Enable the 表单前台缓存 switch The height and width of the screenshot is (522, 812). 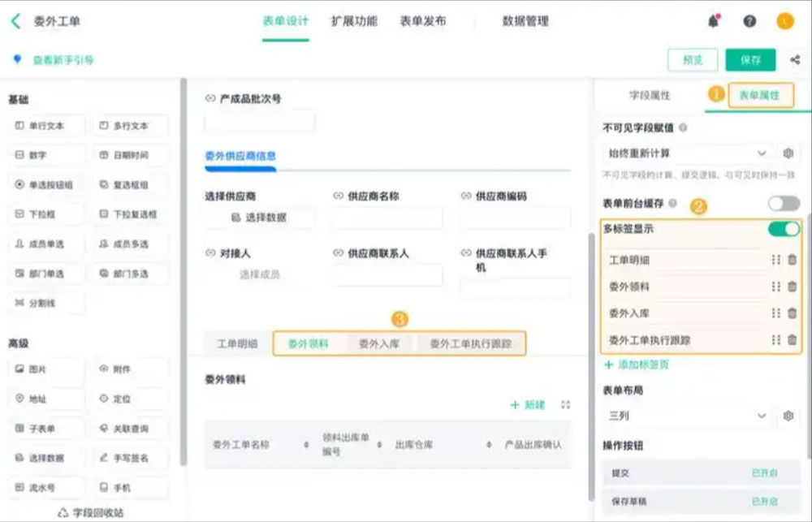784,204
